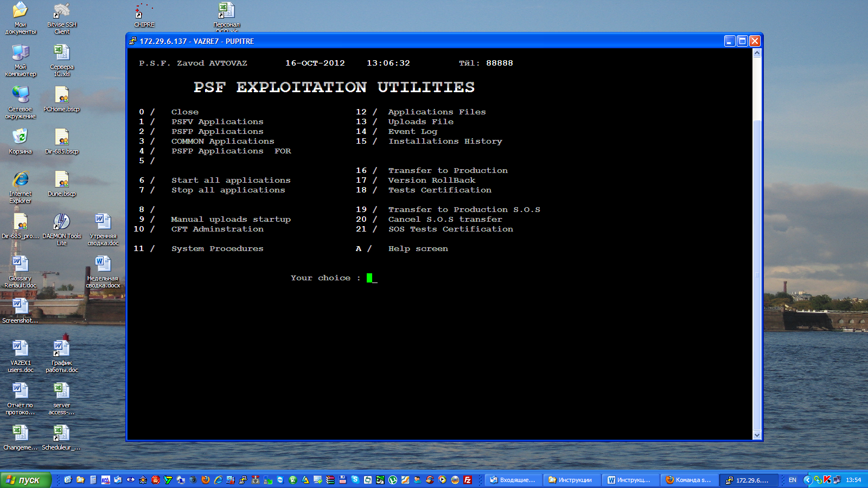
Task: Click terminal scrollbar down arrow
Action: [x=757, y=435]
